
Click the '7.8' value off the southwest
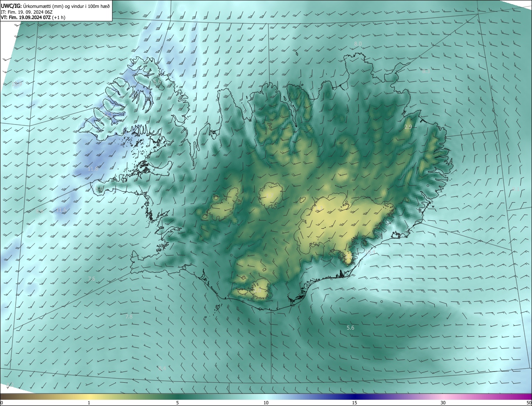click(129, 316)
